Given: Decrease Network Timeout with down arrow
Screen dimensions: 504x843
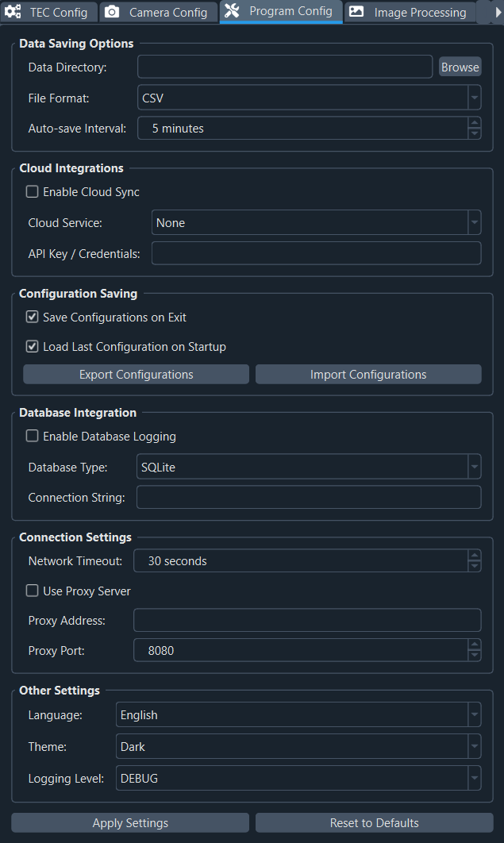Looking at the screenshot, I should (x=475, y=566).
